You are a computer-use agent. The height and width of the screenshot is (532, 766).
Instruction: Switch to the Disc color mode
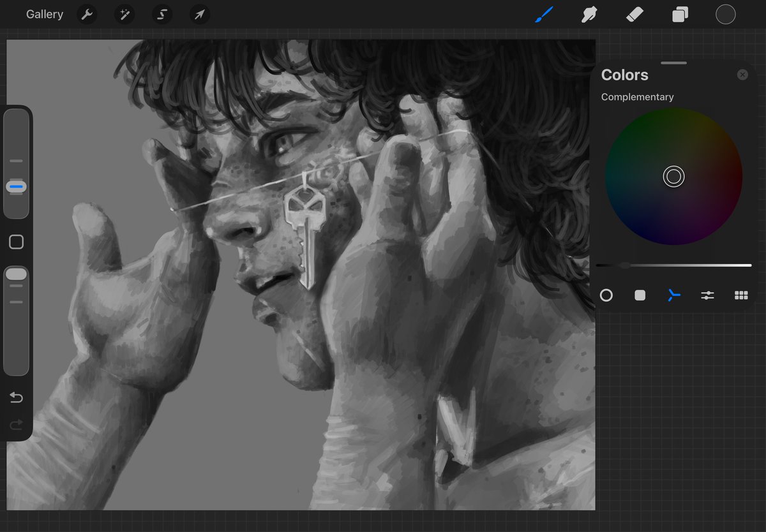[606, 295]
